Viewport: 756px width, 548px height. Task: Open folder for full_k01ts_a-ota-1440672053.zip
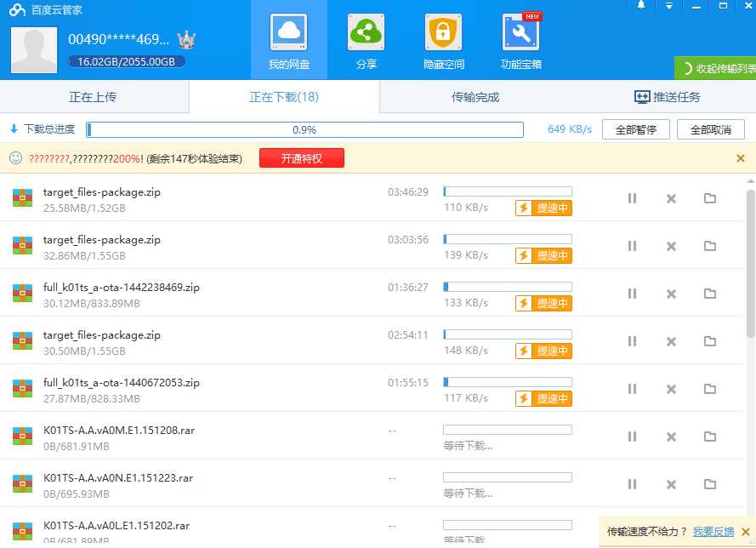coord(710,389)
